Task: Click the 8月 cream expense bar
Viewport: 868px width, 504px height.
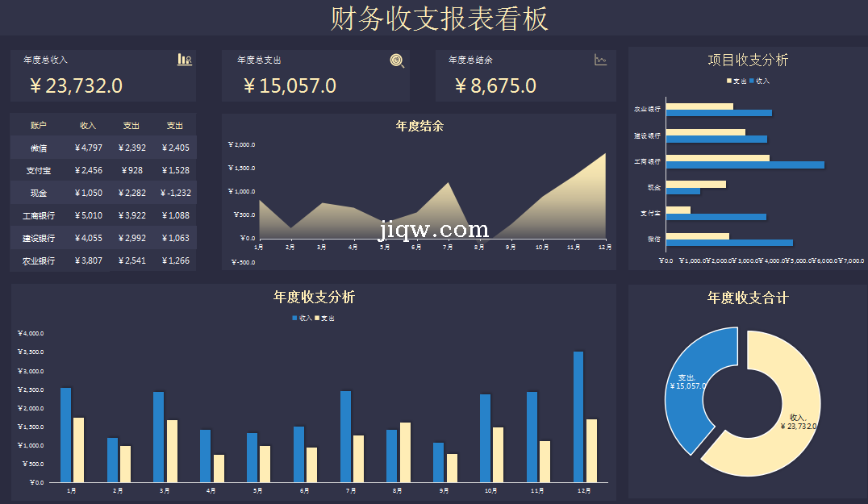Action: [405, 452]
